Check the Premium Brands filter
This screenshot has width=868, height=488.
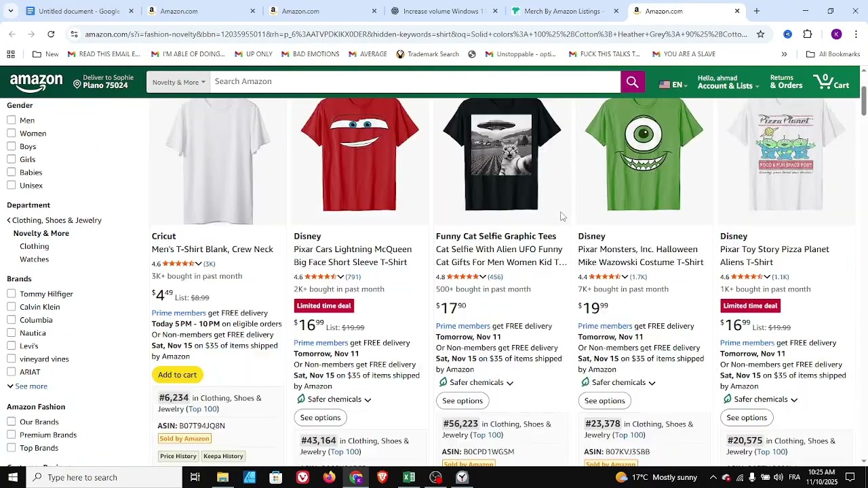tap(12, 434)
